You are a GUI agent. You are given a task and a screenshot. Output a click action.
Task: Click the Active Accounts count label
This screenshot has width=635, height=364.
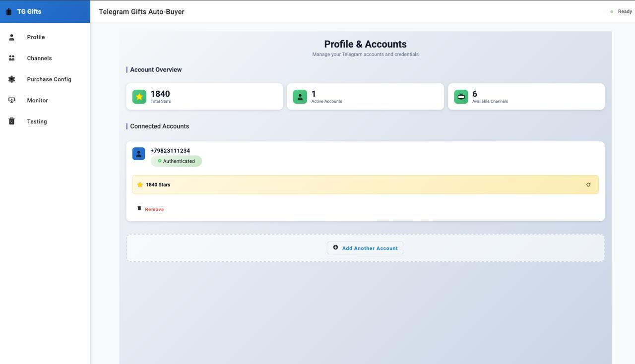(x=326, y=101)
